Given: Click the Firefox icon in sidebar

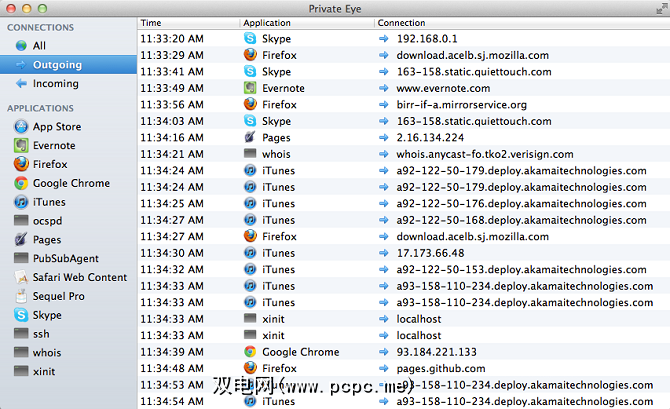Looking at the screenshot, I should coord(21,164).
